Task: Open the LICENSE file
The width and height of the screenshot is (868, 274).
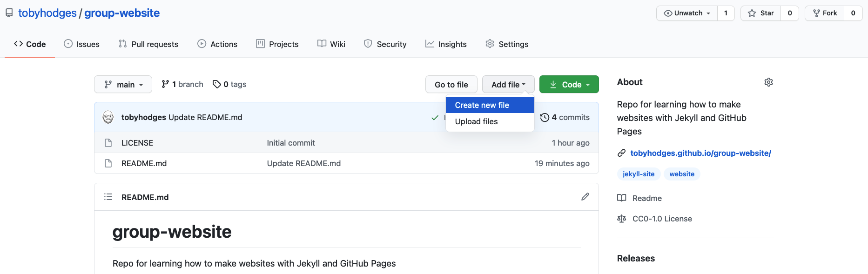Action: pos(137,143)
